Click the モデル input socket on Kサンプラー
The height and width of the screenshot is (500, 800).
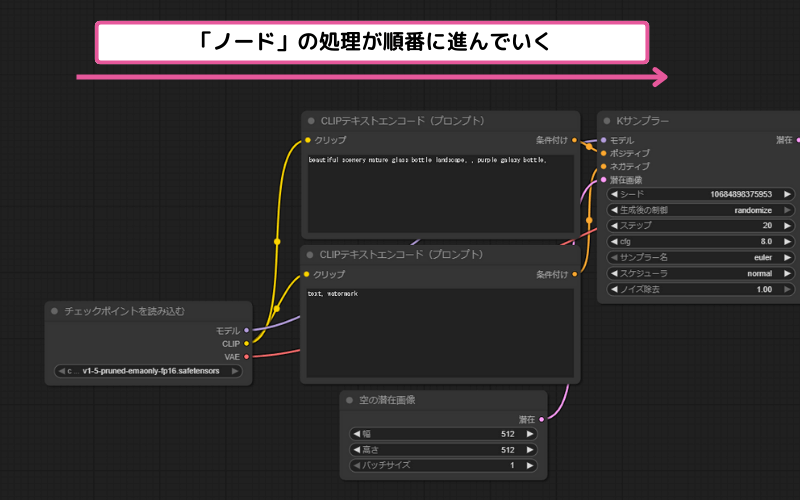pyautogui.click(x=604, y=140)
